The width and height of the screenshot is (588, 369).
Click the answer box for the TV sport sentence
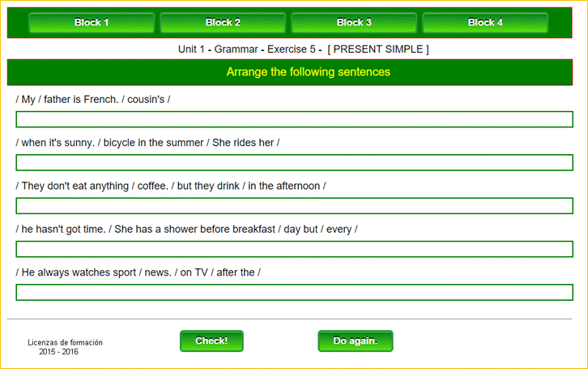point(294,292)
